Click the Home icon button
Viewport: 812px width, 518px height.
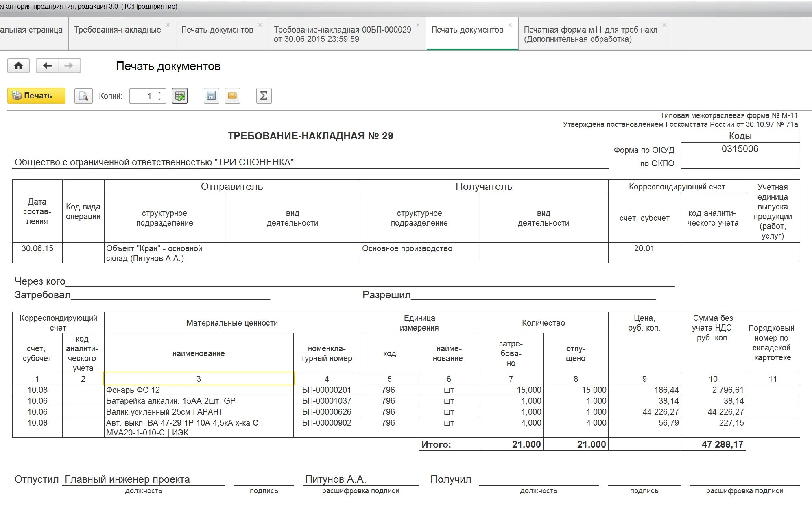pyautogui.click(x=18, y=65)
